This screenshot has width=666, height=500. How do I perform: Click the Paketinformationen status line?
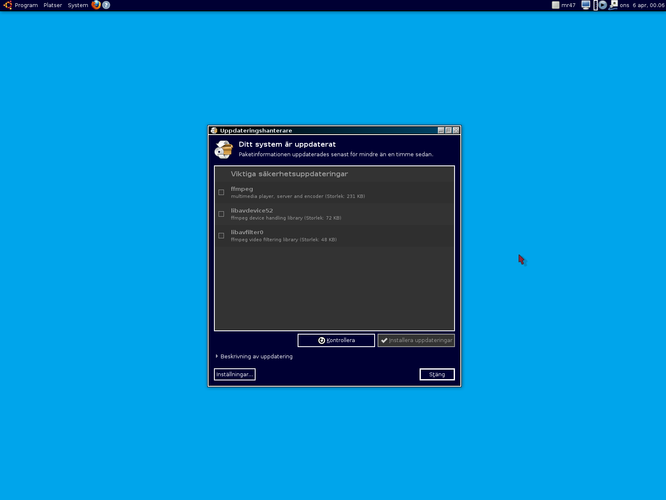[336, 154]
